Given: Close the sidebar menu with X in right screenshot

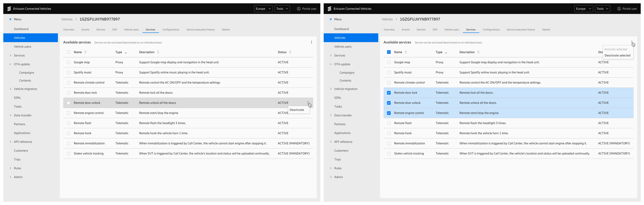Looking at the screenshot, I should [x=331, y=19].
